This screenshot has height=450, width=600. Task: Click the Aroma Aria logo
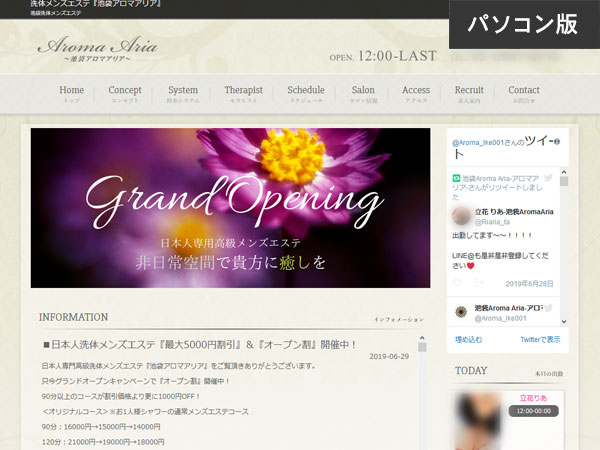pos(97,51)
